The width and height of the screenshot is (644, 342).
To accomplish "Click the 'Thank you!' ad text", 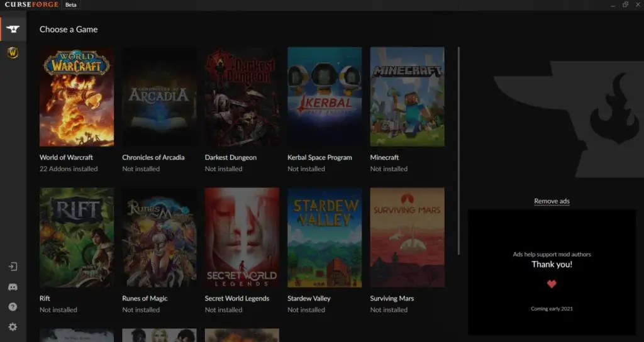I will coord(552,265).
